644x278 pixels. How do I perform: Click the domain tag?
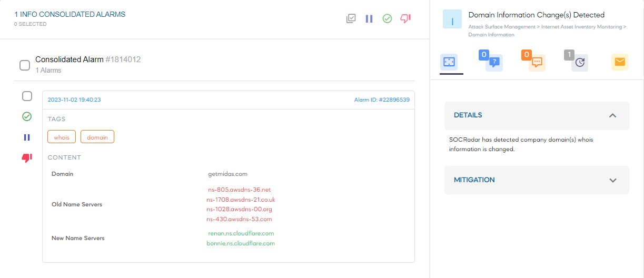click(97, 137)
